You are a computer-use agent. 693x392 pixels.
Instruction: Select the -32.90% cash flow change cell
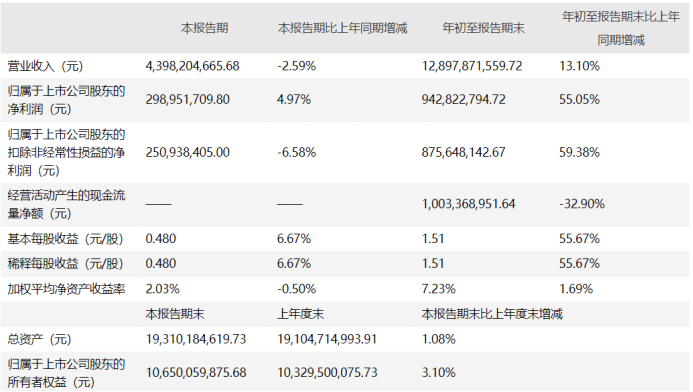coord(582,204)
